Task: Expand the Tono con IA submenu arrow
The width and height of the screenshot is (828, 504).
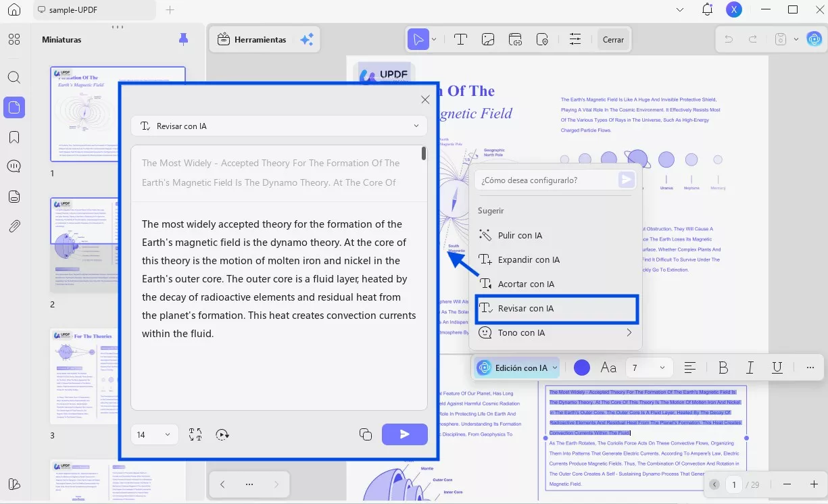Action: pos(629,332)
